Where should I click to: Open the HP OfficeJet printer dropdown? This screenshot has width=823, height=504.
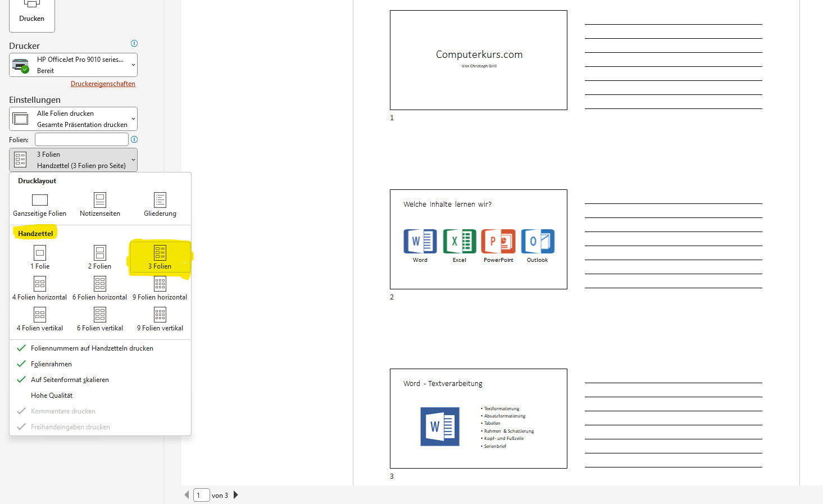point(73,65)
